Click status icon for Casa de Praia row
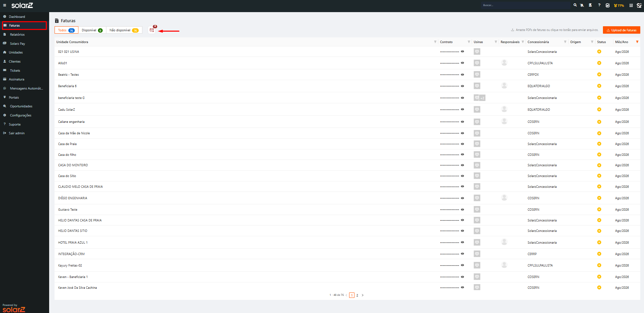 pyautogui.click(x=599, y=144)
